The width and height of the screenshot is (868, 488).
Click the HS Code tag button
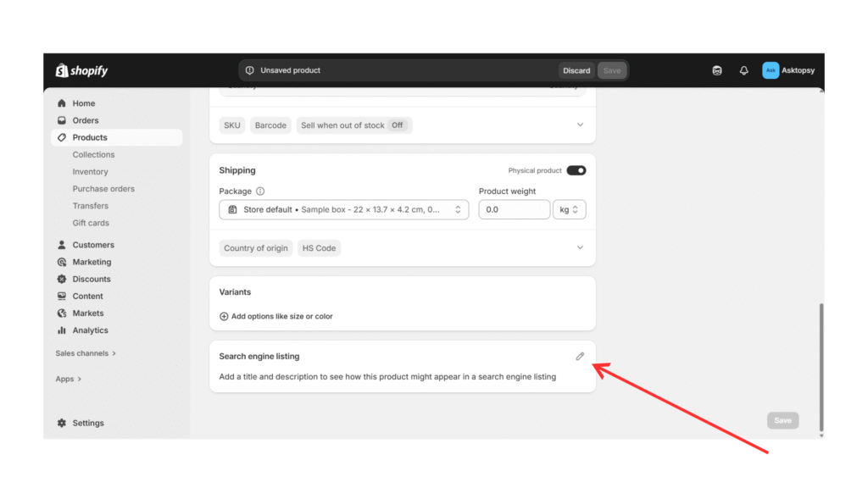click(x=319, y=248)
